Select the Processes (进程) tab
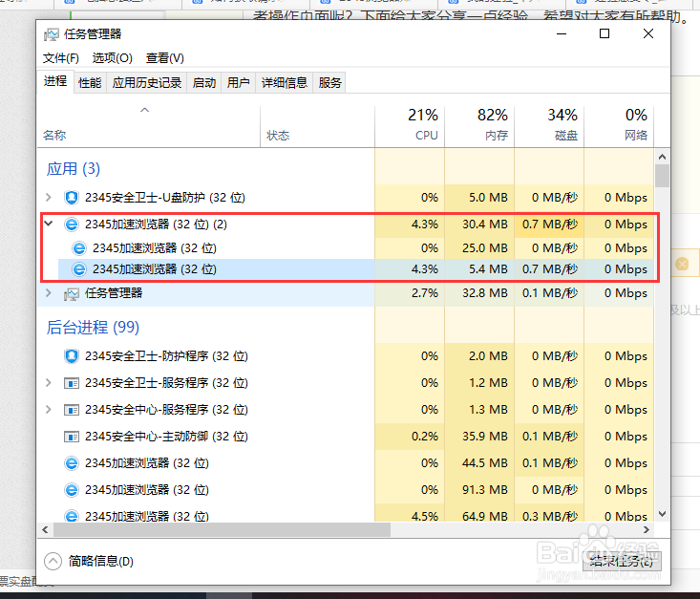The width and height of the screenshot is (700, 599). [x=55, y=81]
